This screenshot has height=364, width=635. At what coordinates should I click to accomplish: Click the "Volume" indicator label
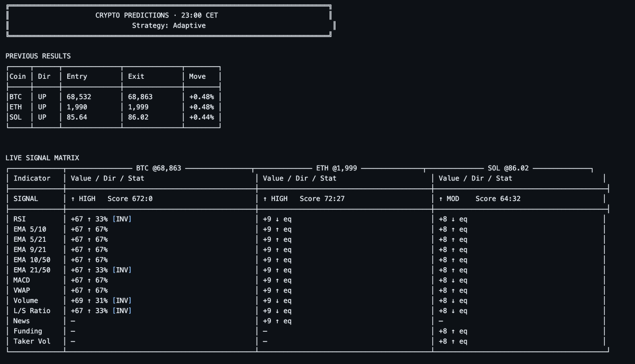tap(26, 301)
